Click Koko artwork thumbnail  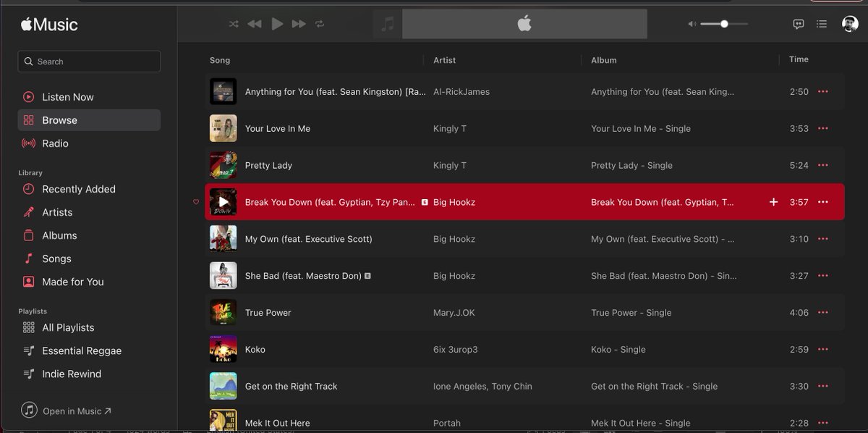(x=224, y=349)
